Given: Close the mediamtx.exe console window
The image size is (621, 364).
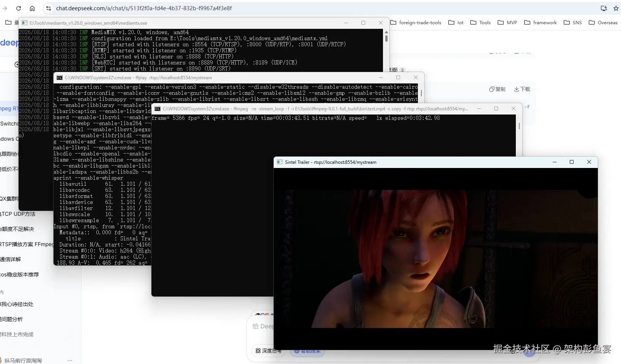Looking at the screenshot, I should pos(381,23).
